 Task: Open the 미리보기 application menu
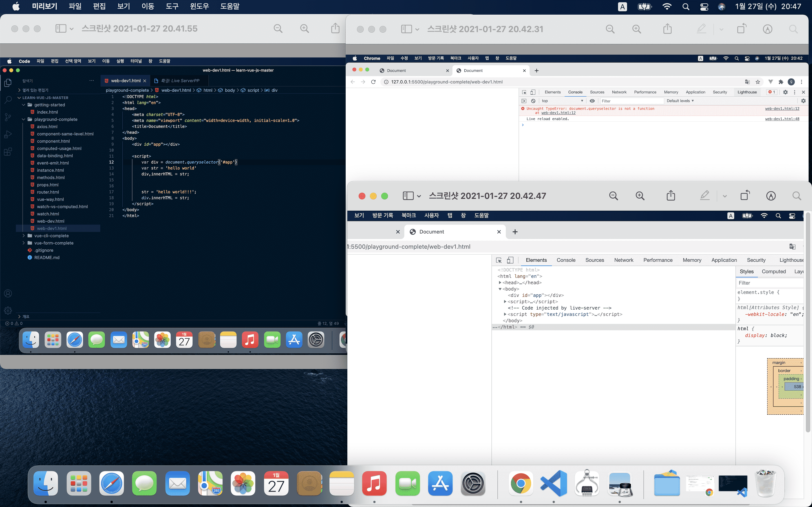coord(45,6)
